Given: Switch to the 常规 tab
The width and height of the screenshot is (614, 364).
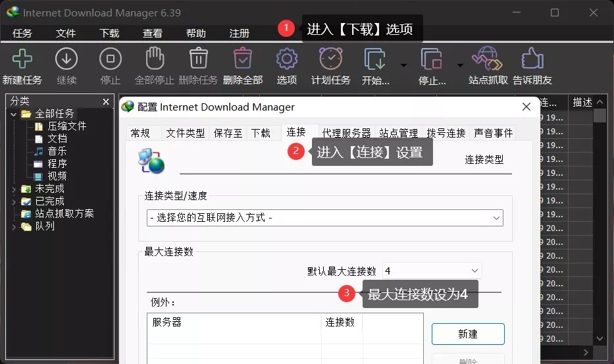Looking at the screenshot, I should [x=140, y=133].
